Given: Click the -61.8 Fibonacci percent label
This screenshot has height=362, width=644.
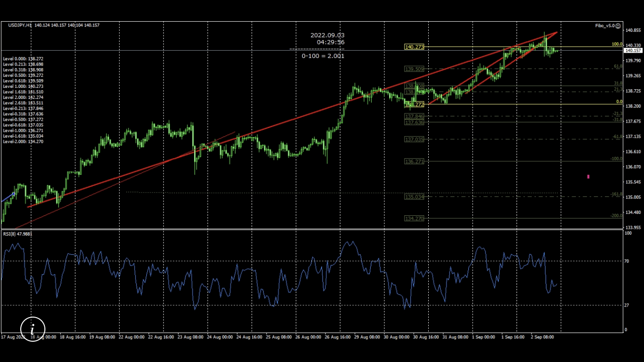Looking at the screenshot, I should [617, 137].
